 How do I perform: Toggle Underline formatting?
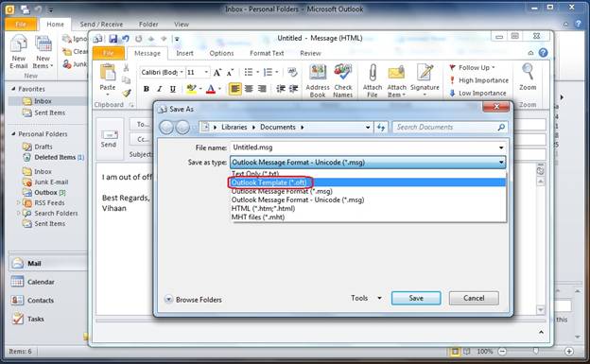point(173,89)
